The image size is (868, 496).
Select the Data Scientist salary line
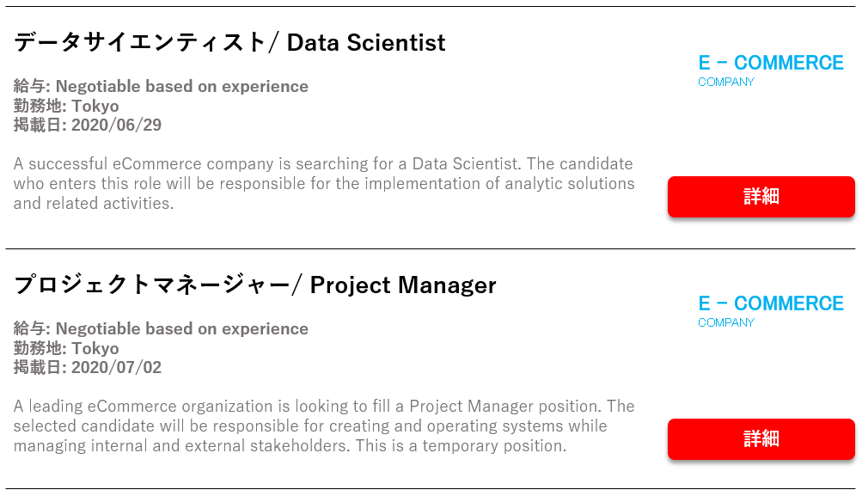(x=161, y=86)
